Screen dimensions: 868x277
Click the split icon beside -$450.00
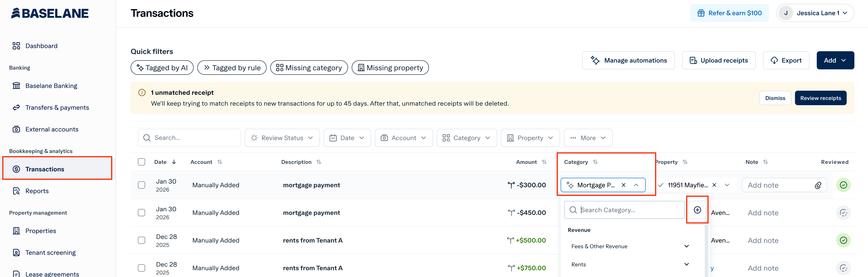coord(511,213)
